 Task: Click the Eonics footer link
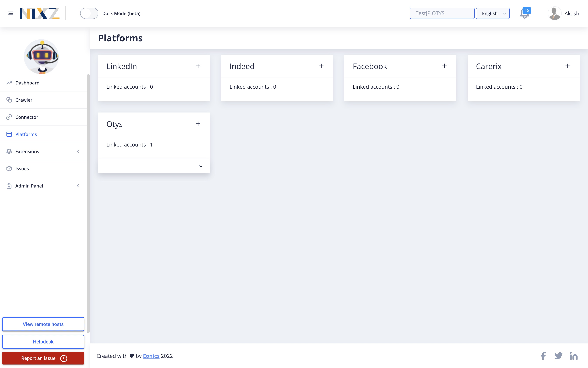[151, 356]
